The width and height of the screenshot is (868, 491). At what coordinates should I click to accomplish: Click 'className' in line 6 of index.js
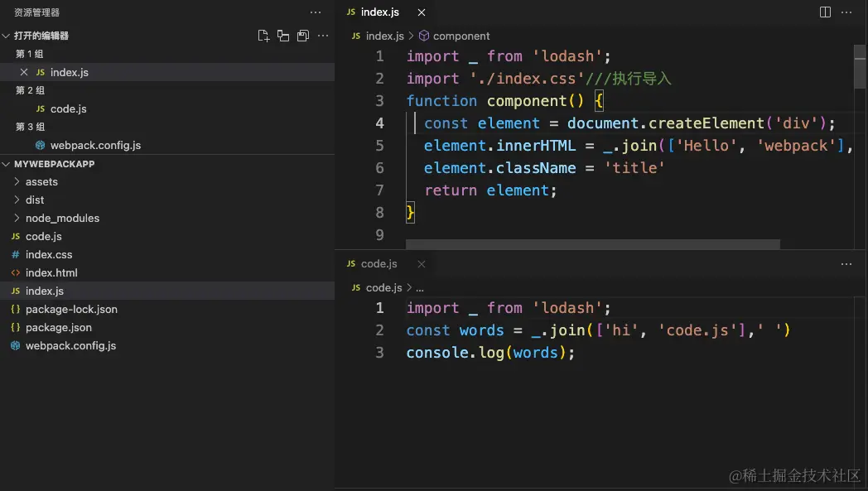tap(536, 168)
